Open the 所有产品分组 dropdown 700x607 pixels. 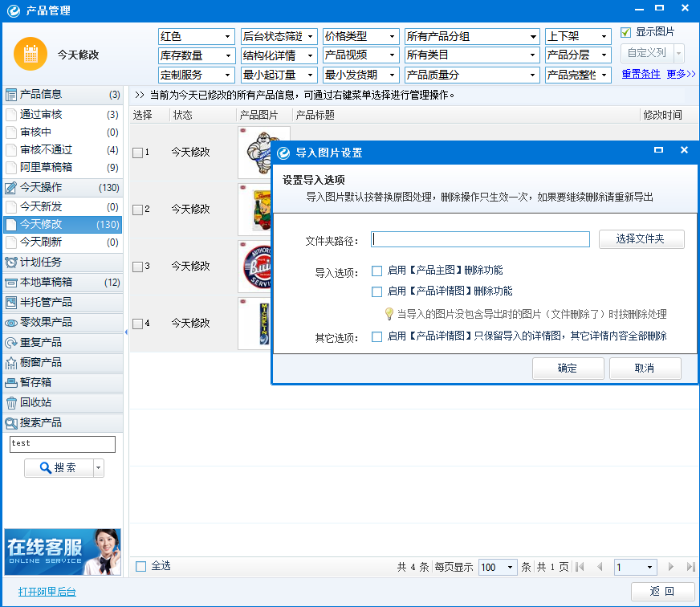pyautogui.click(x=472, y=37)
